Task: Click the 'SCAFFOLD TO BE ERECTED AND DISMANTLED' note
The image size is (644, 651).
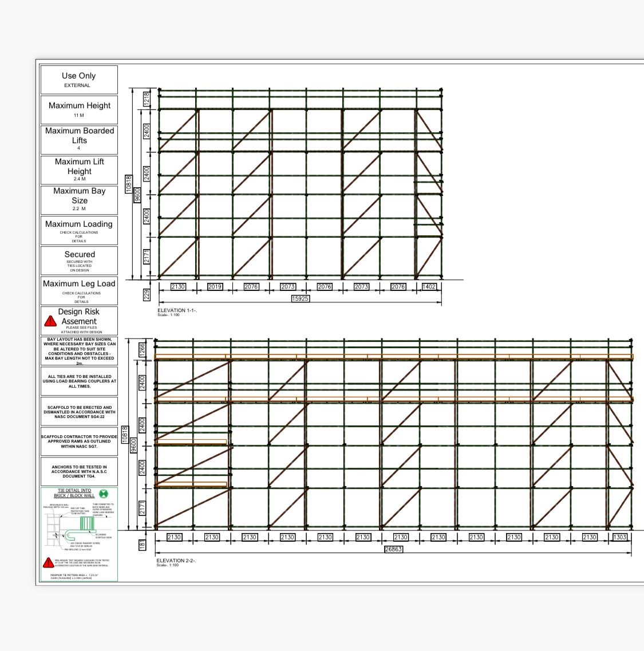Action: click(80, 412)
